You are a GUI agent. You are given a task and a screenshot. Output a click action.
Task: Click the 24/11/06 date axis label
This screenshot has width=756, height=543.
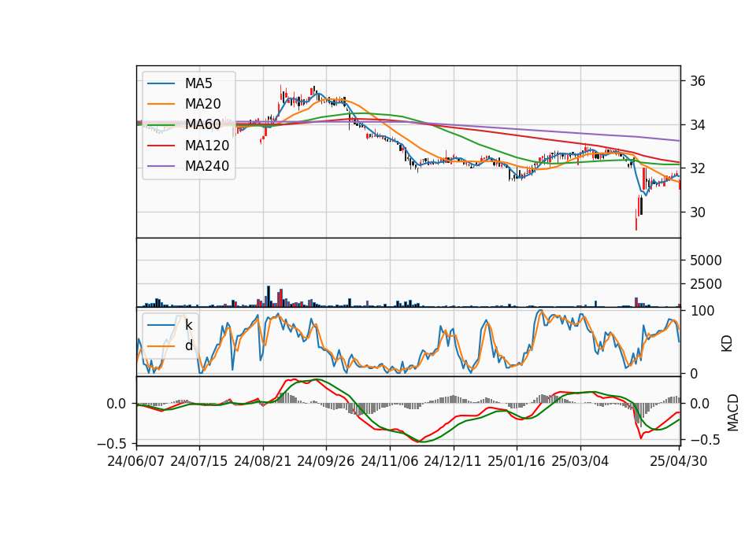tap(390, 461)
